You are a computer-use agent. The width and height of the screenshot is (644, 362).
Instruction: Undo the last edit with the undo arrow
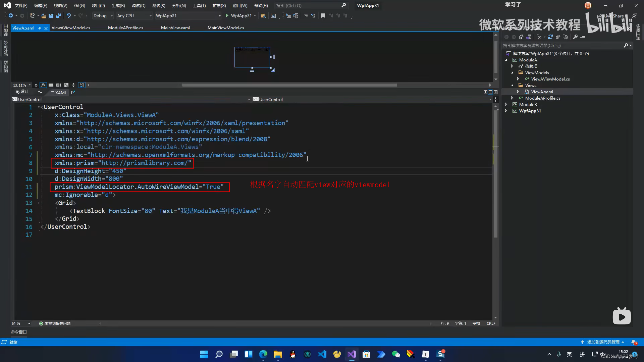[x=68, y=16]
